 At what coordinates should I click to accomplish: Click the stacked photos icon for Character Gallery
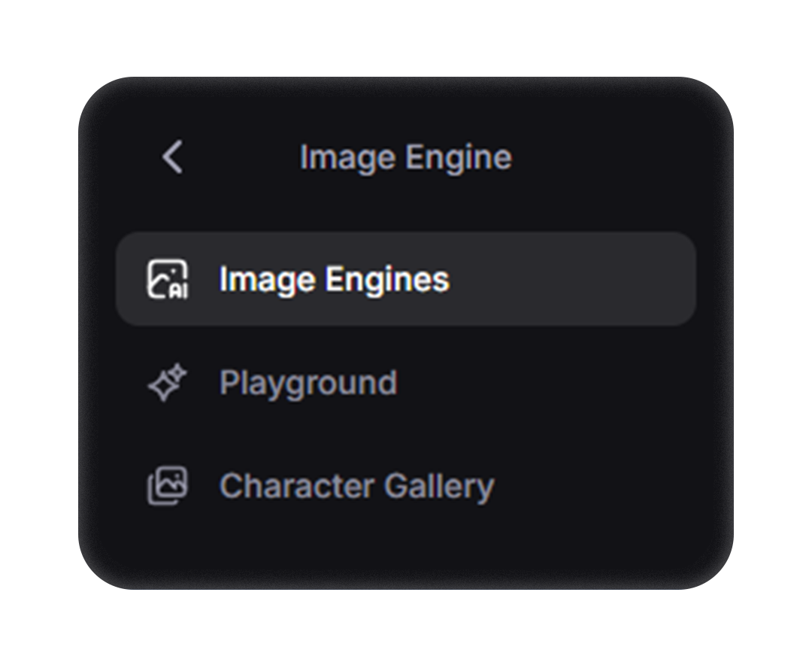168,485
